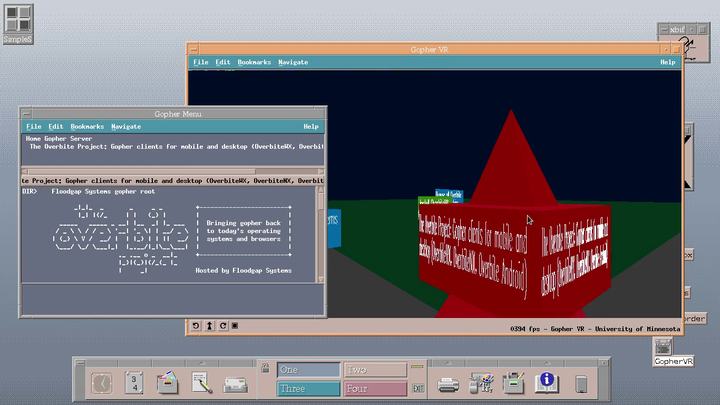Open Help menu in Gopher Menu window
Image resolution: width=720 pixels, height=405 pixels.
click(x=310, y=127)
